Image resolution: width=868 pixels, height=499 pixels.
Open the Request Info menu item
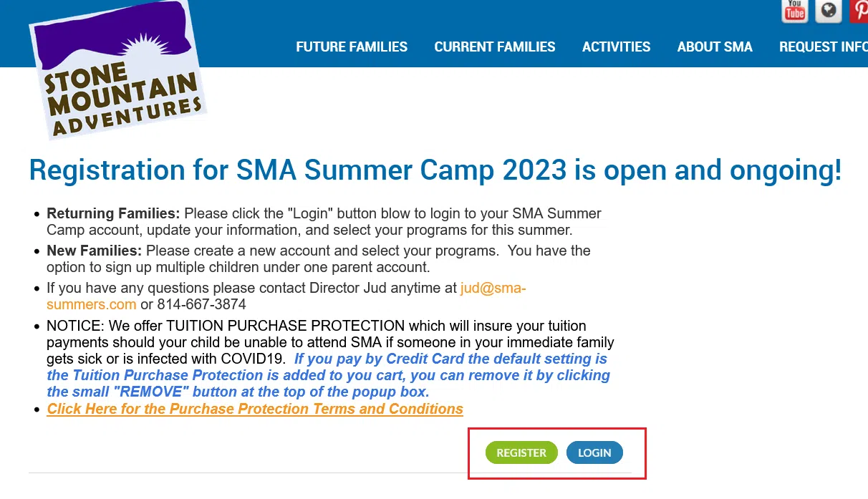click(823, 47)
